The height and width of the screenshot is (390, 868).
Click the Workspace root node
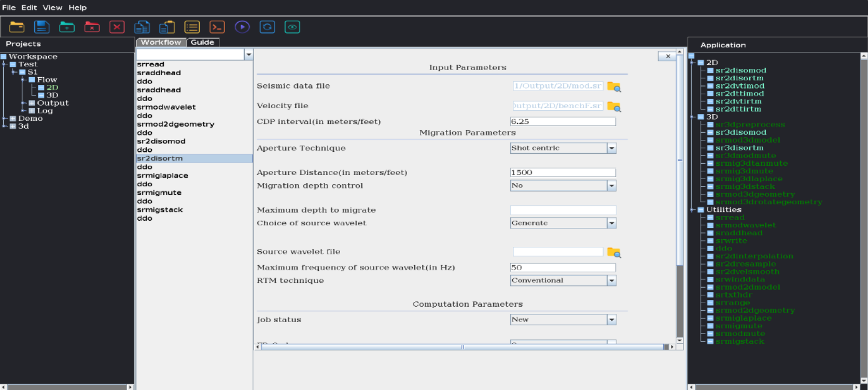click(33, 56)
